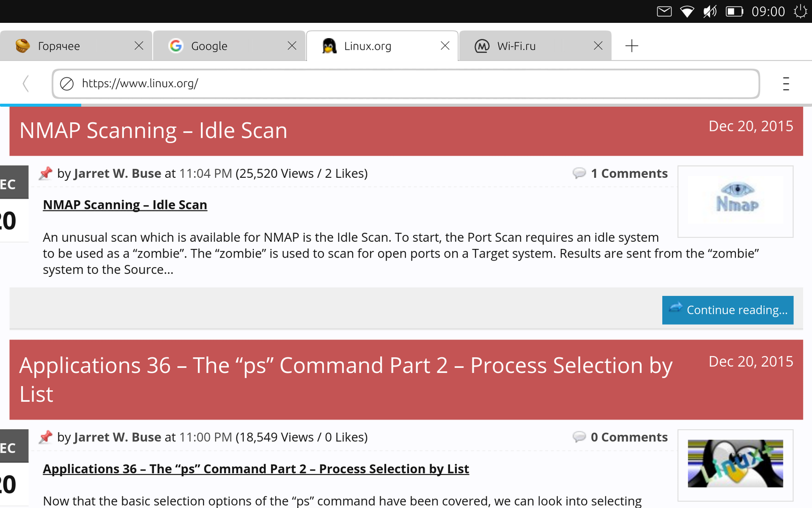Open the browser's three-dot menu
812x508 pixels.
(x=786, y=83)
